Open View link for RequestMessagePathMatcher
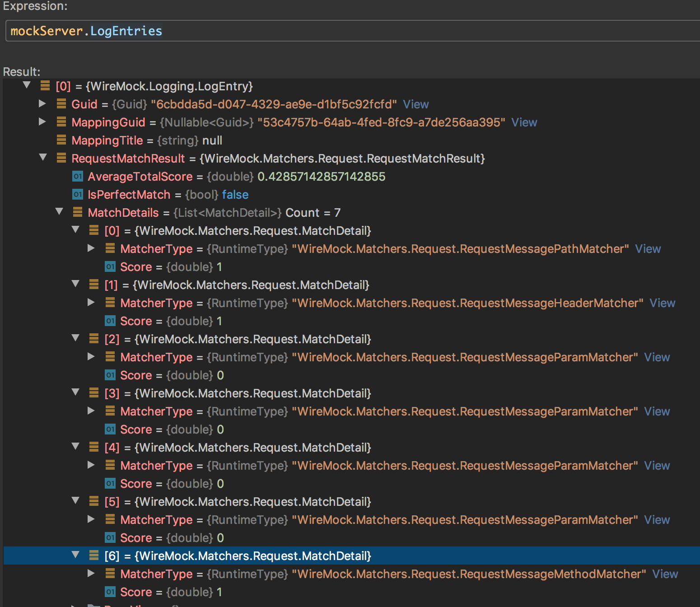Viewport: 700px width, 607px height. [648, 249]
